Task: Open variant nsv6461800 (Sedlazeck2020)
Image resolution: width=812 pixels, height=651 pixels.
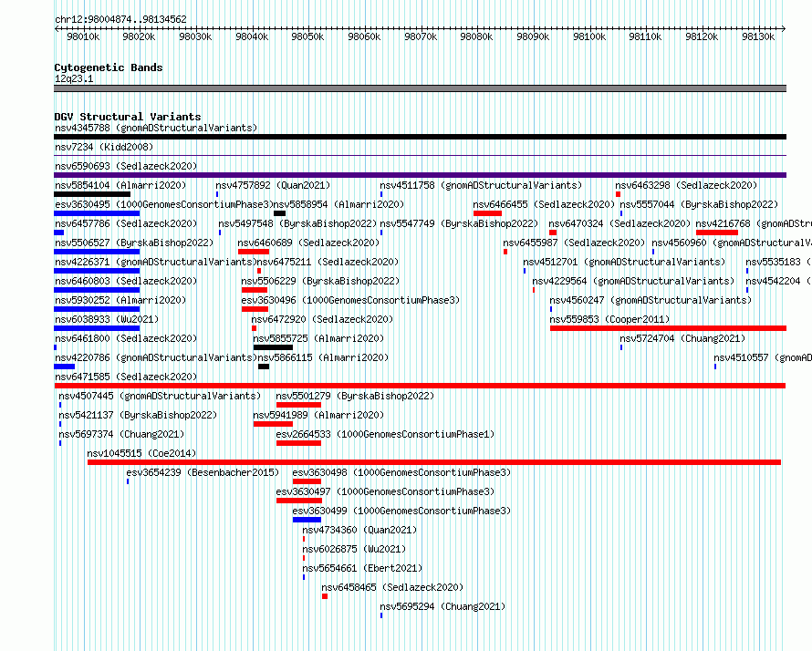Action: [126, 338]
